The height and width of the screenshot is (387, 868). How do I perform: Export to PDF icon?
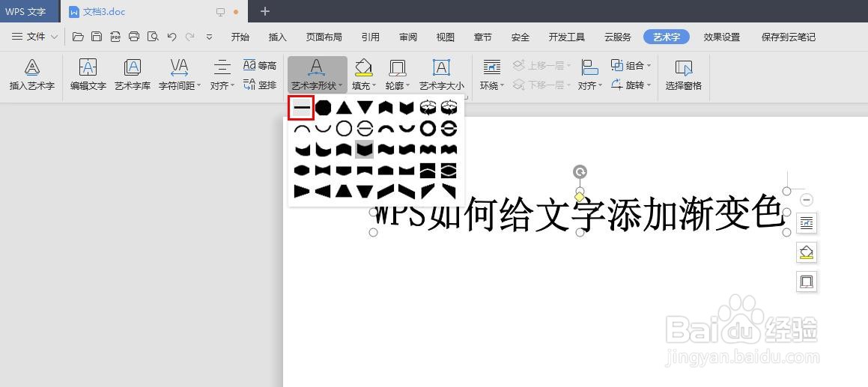point(115,37)
